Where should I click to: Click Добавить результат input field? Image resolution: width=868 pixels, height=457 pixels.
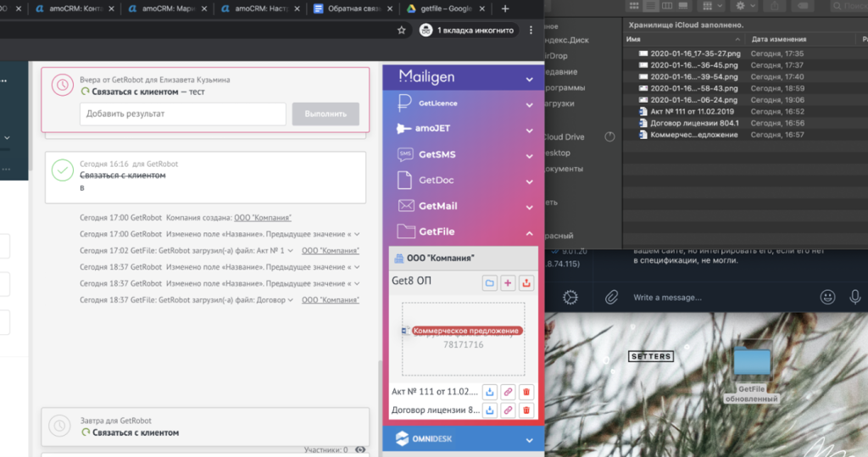183,114
